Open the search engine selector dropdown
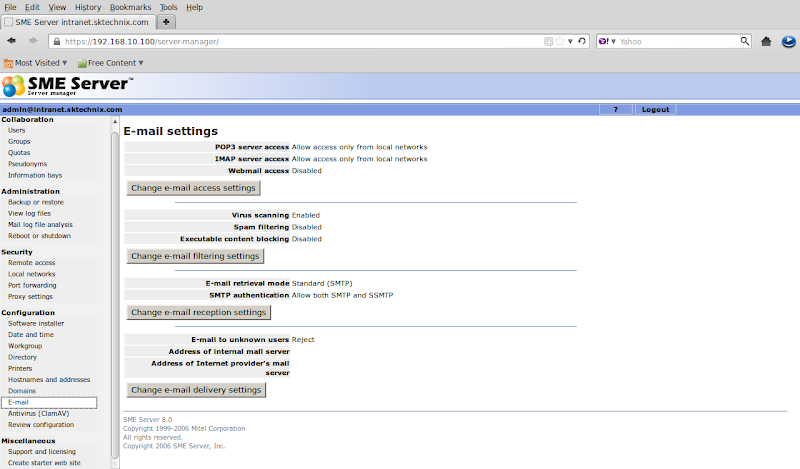 [x=613, y=41]
